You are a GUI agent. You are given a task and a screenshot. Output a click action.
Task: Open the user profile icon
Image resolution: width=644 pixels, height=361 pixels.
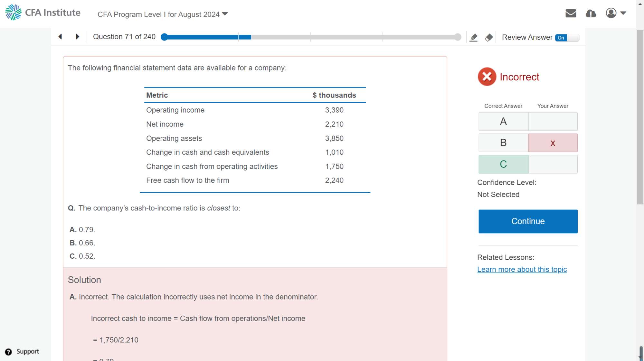tap(611, 13)
